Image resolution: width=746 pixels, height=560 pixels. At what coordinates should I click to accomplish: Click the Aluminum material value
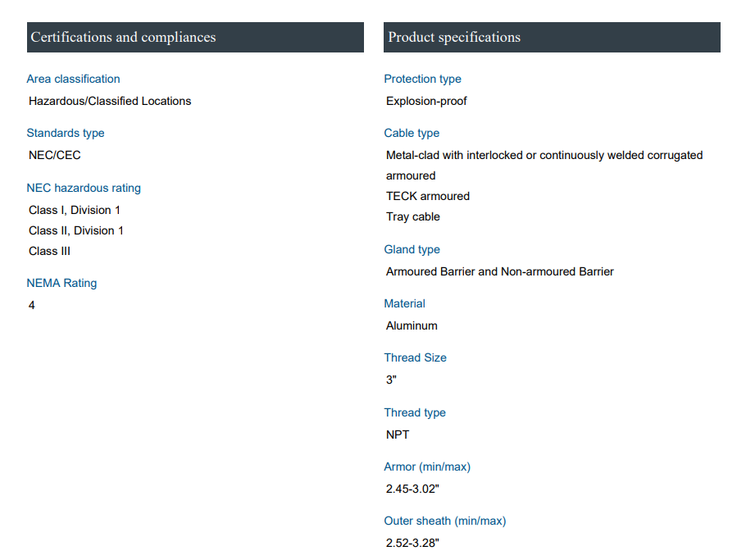[412, 326]
